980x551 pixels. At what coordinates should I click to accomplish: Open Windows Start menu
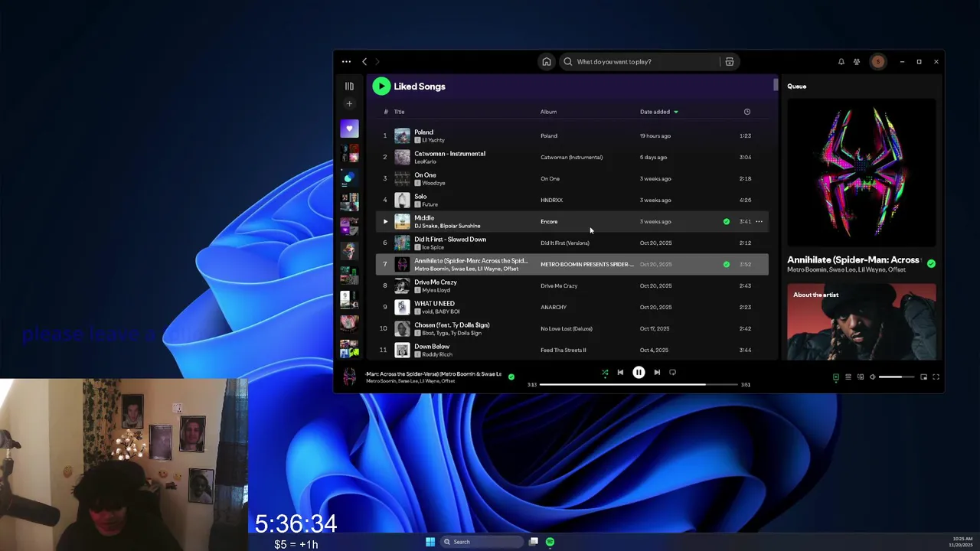coord(430,542)
